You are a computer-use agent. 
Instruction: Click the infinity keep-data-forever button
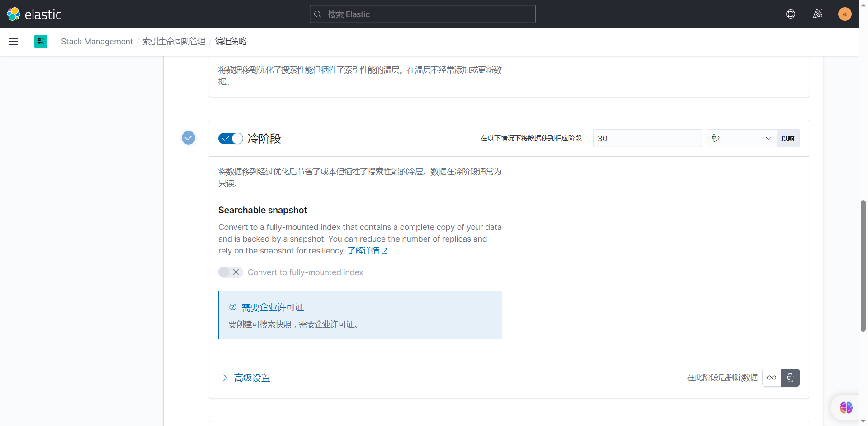(x=772, y=378)
